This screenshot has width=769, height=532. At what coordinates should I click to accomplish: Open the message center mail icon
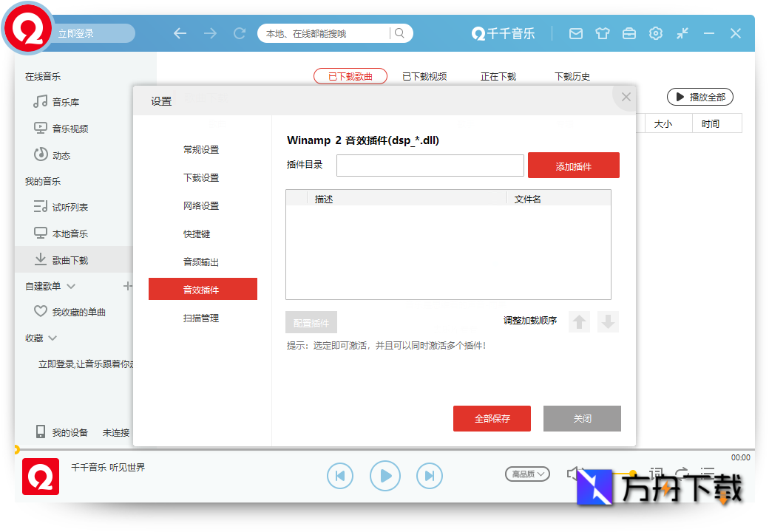[x=575, y=33]
